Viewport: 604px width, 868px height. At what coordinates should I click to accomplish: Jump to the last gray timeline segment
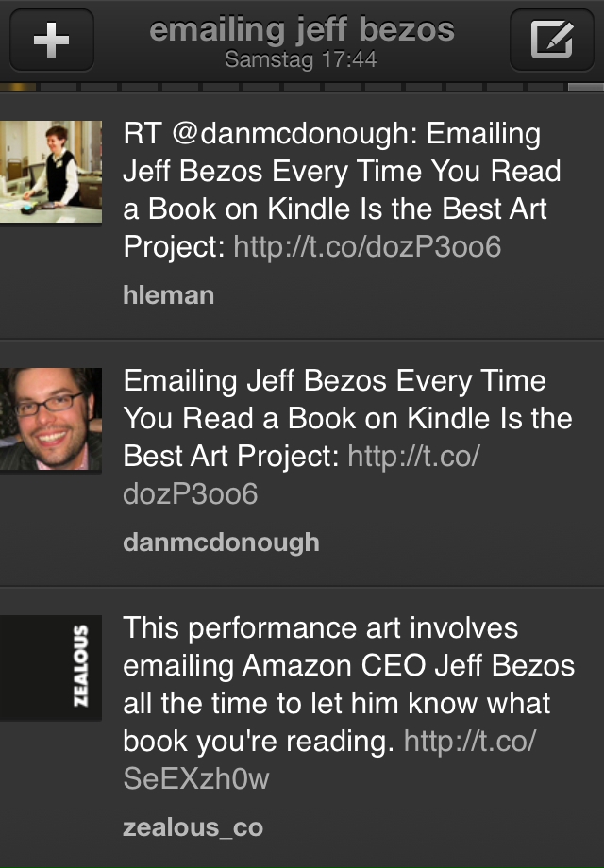[x=585, y=87]
